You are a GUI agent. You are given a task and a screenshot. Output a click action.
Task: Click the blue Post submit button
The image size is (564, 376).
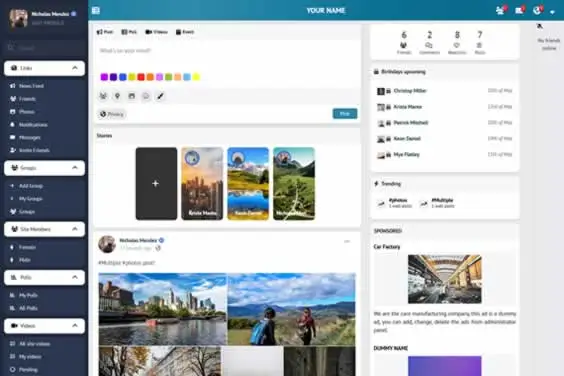pyautogui.click(x=345, y=114)
